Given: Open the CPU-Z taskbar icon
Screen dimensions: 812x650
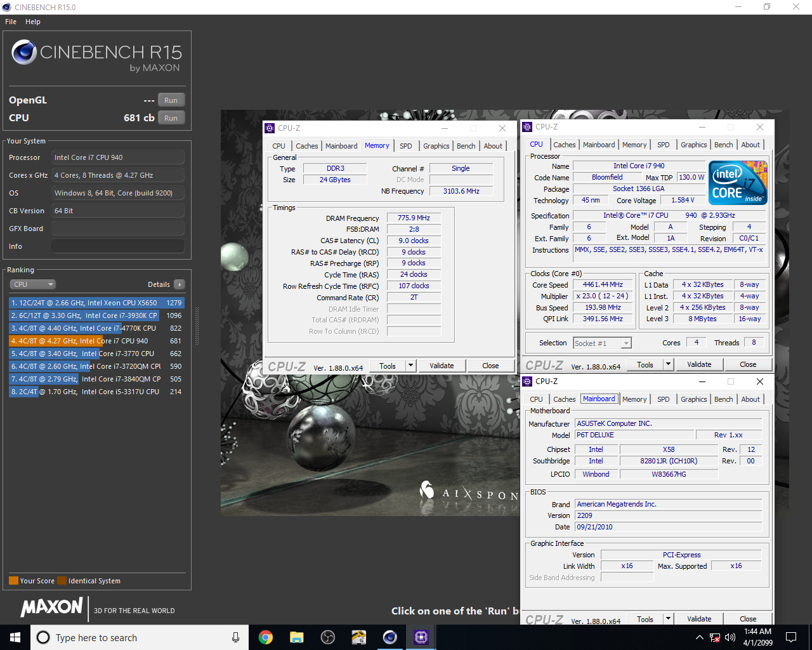Looking at the screenshot, I should [421, 637].
